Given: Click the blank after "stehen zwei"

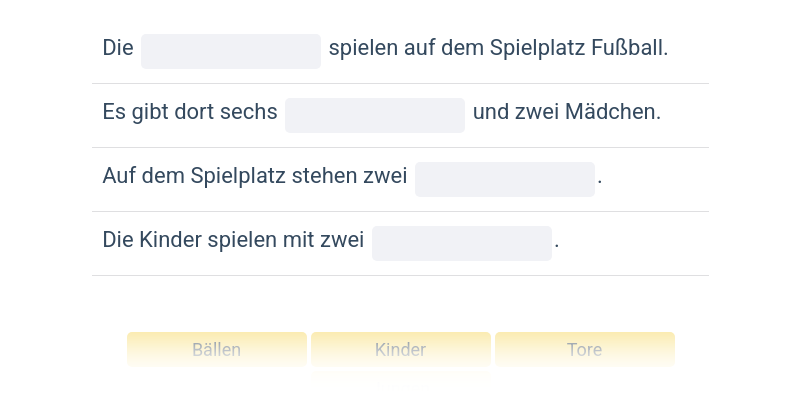Looking at the screenshot, I should [x=505, y=179].
